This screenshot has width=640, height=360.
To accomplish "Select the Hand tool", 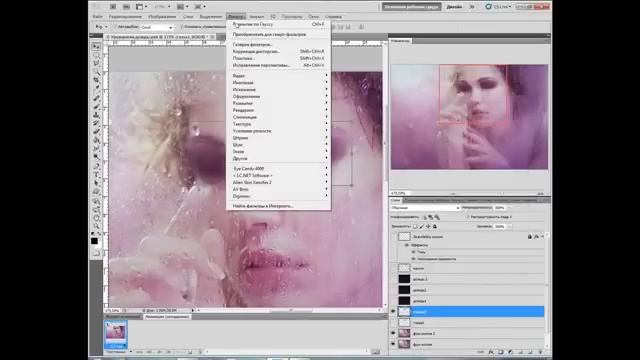I will (x=96, y=218).
